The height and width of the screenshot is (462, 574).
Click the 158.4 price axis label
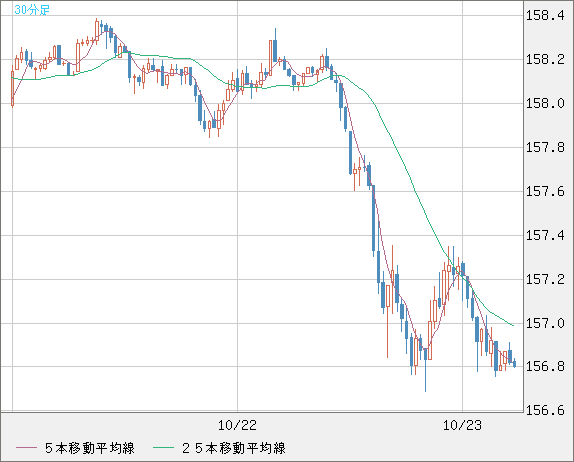[545, 15]
